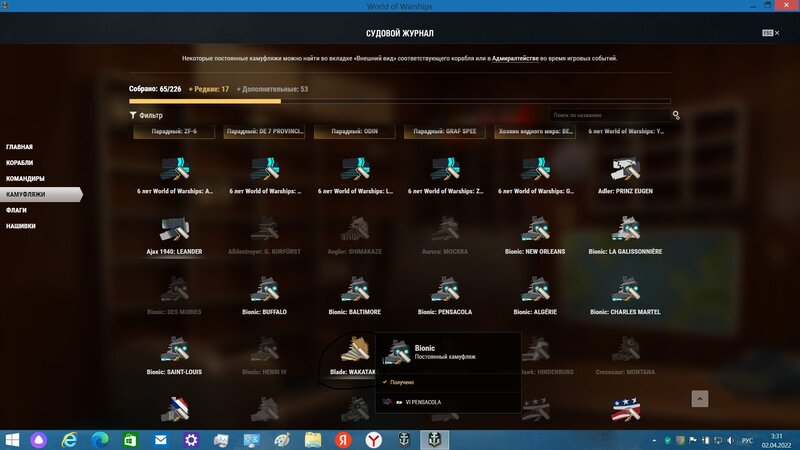Click the 'Собрано: 65/226' counter text
800x450 pixels.
click(x=155, y=89)
